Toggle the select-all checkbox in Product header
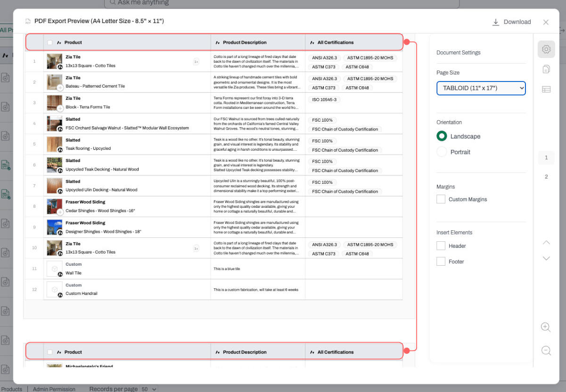The width and height of the screenshot is (566, 392). (50, 42)
